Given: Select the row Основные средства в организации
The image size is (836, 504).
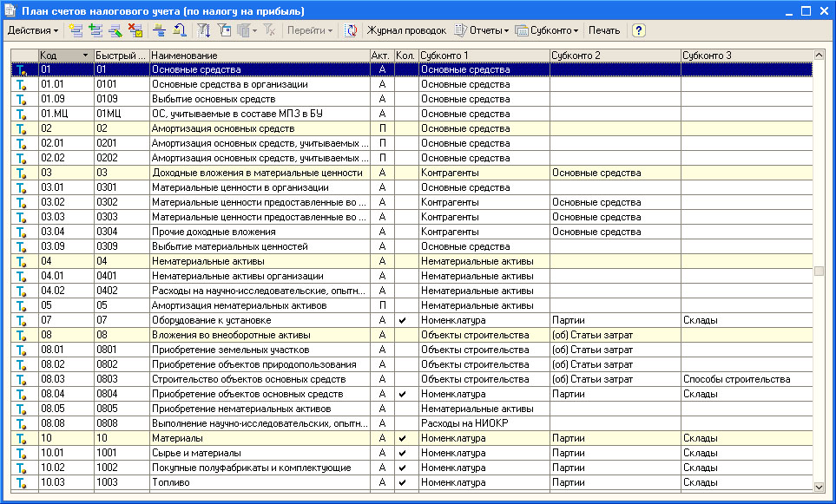Looking at the screenshot, I should (x=411, y=84).
